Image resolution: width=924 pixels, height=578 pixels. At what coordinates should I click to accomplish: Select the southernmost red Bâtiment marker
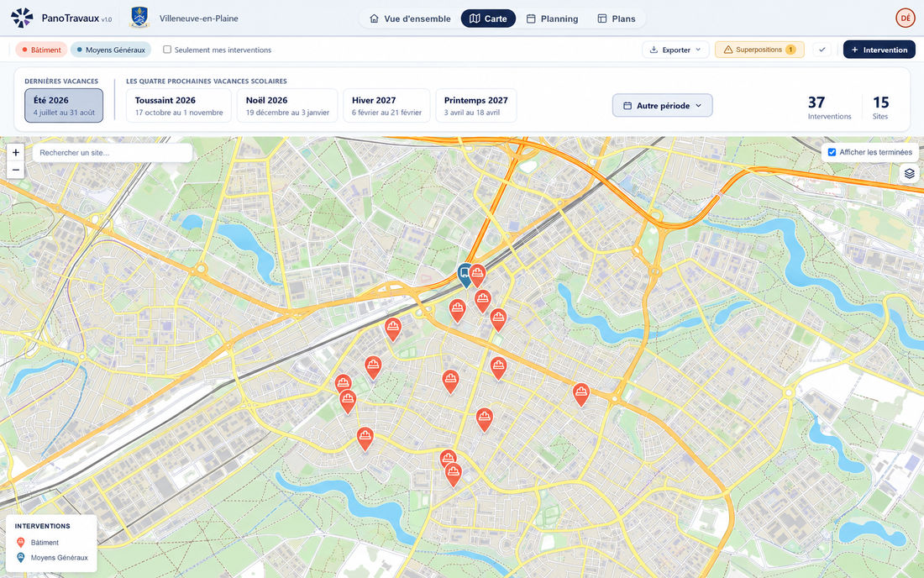pos(453,474)
